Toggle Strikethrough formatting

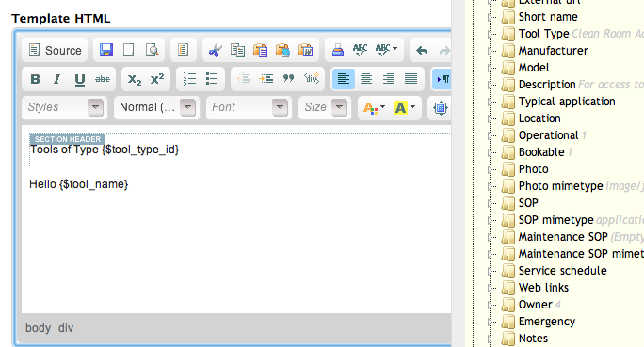[x=103, y=79]
